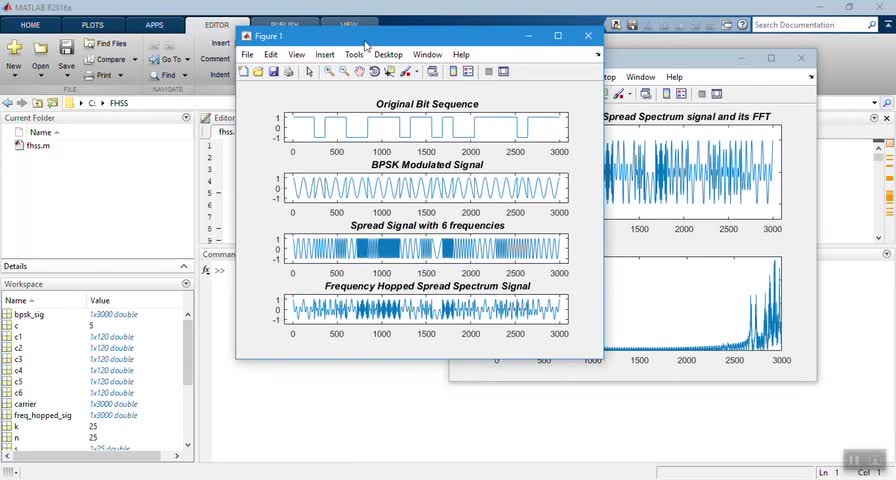Image resolution: width=896 pixels, height=480 pixels.
Task: Expand the Find dropdown arrow
Action: 185,75
